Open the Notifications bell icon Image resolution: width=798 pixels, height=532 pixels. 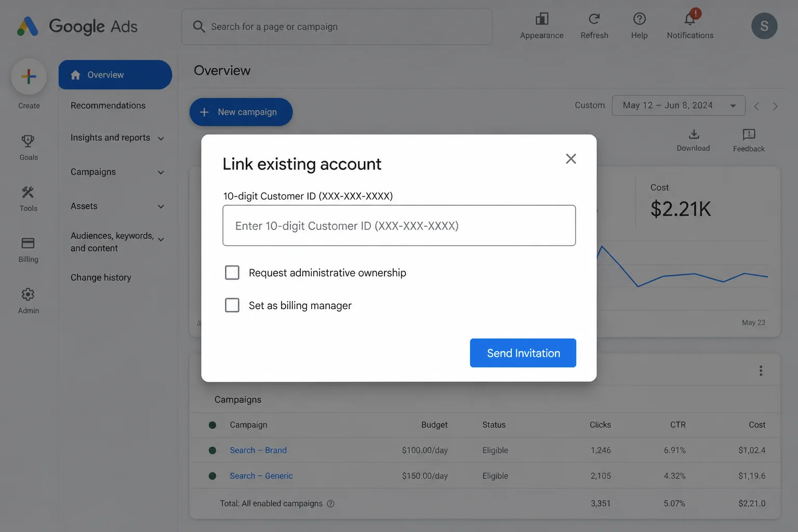(x=690, y=19)
